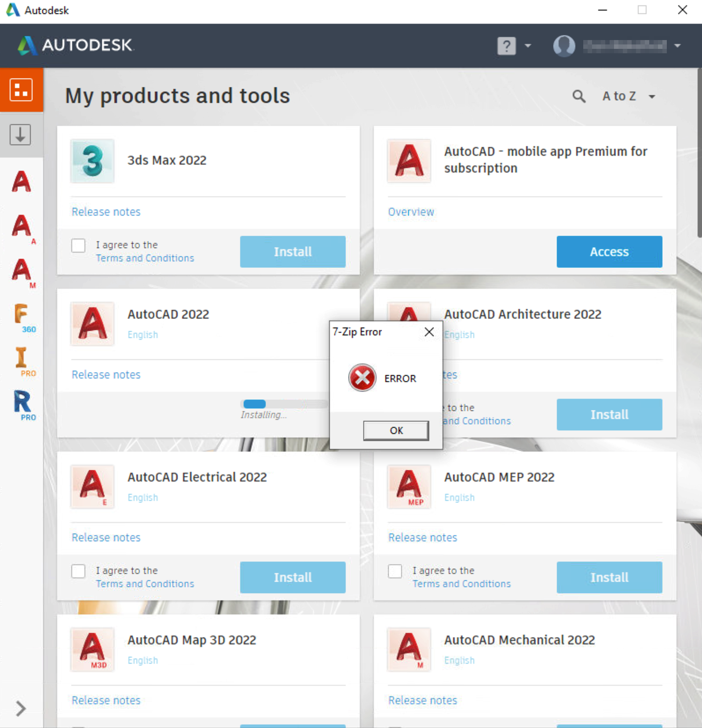
Task: Expand the help menu arrow
Action: click(528, 45)
